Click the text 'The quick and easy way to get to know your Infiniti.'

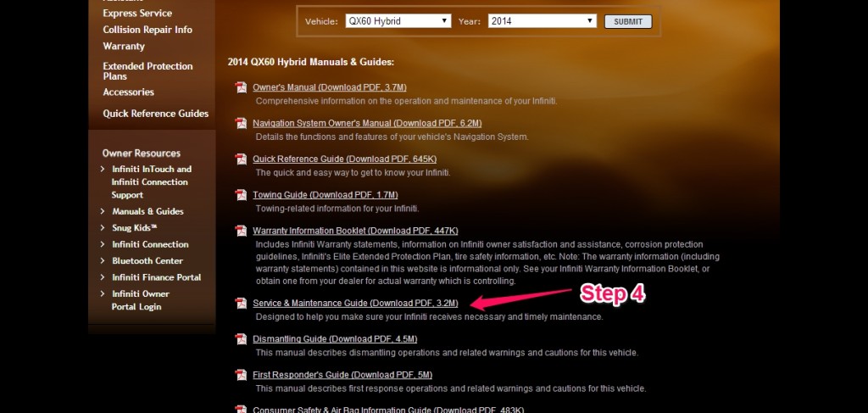coord(353,173)
